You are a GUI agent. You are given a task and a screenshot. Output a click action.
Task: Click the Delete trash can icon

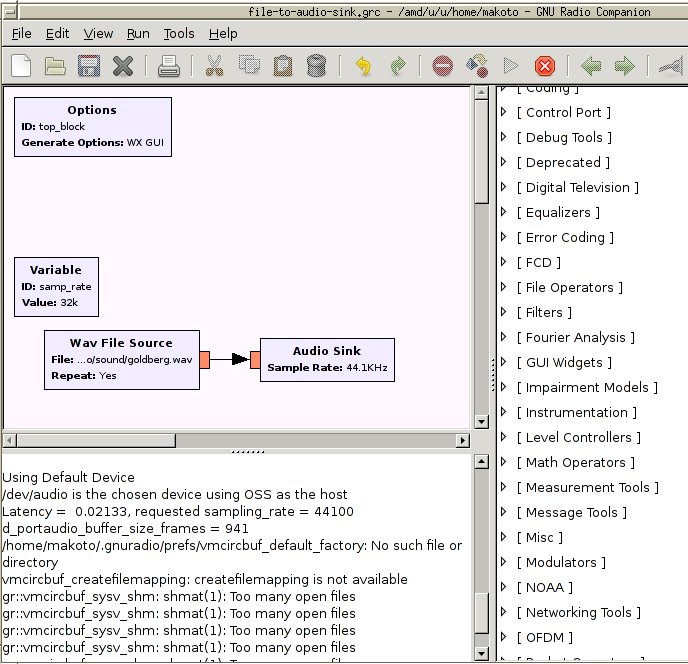pos(316,66)
